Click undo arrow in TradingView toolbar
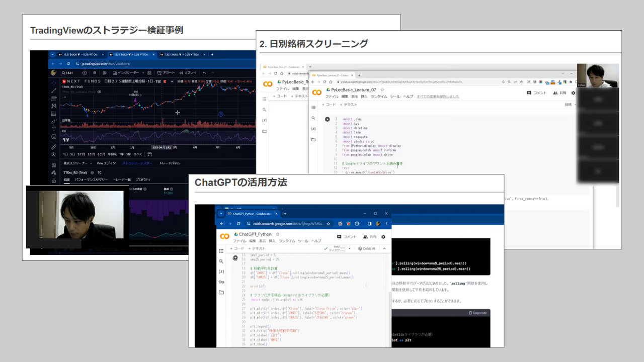This screenshot has width=644, height=362. 204,73
